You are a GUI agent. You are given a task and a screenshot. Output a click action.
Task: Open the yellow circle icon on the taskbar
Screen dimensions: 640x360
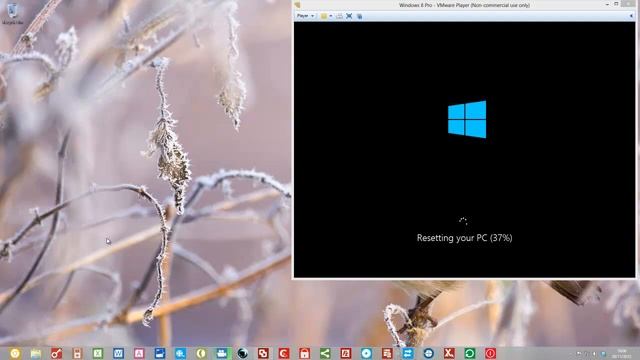pos(15,353)
